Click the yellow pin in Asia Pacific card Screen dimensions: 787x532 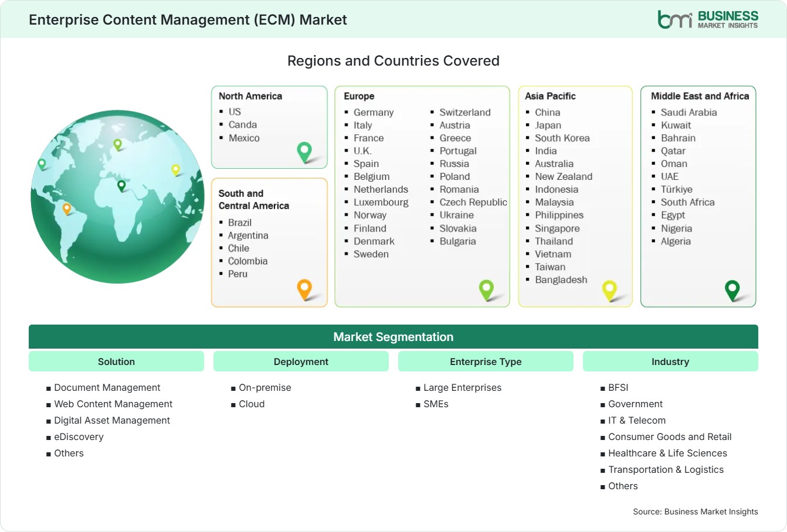(x=610, y=290)
